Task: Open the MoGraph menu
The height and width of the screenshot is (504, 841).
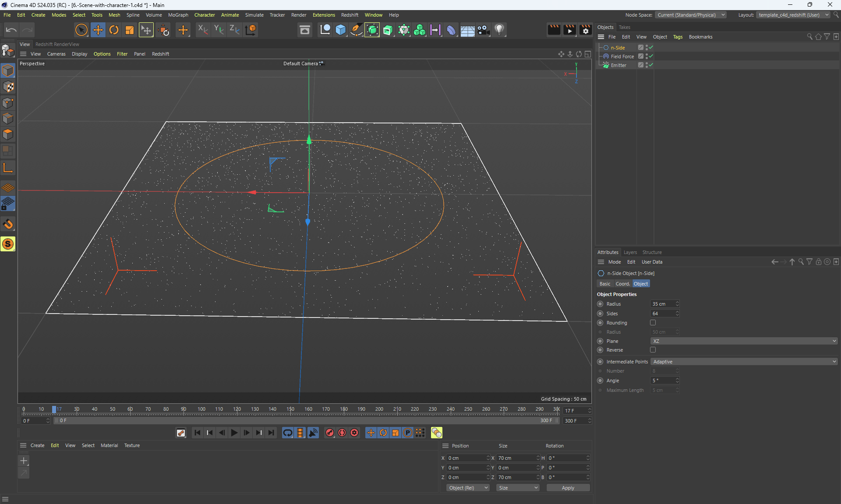Action: point(178,15)
